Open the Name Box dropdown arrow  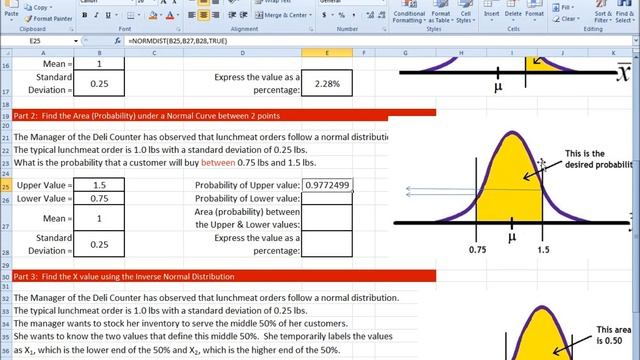(x=76, y=41)
